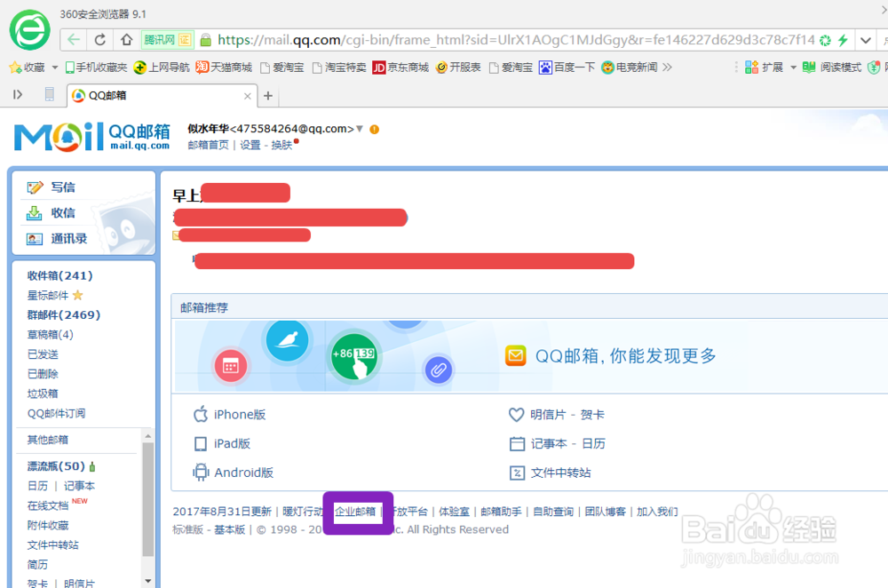
Task: Click sidebar scrollbar up arrow
Action: 147,435
